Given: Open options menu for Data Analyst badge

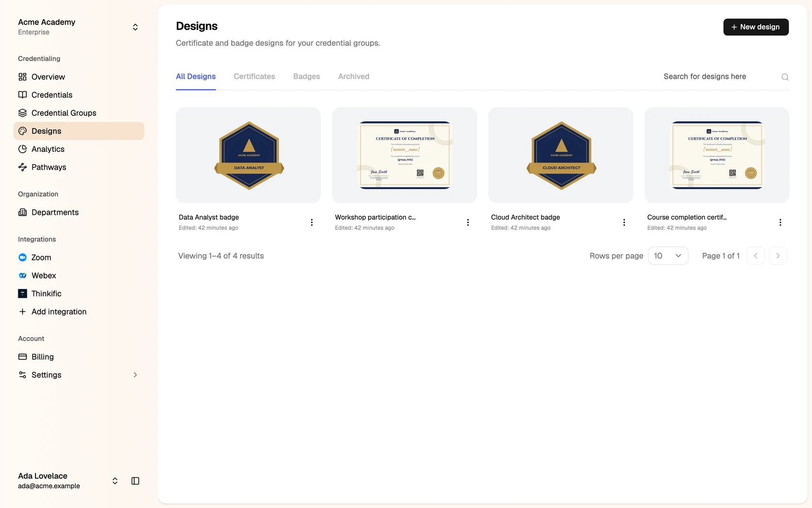Looking at the screenshot, I should (312, 222).
